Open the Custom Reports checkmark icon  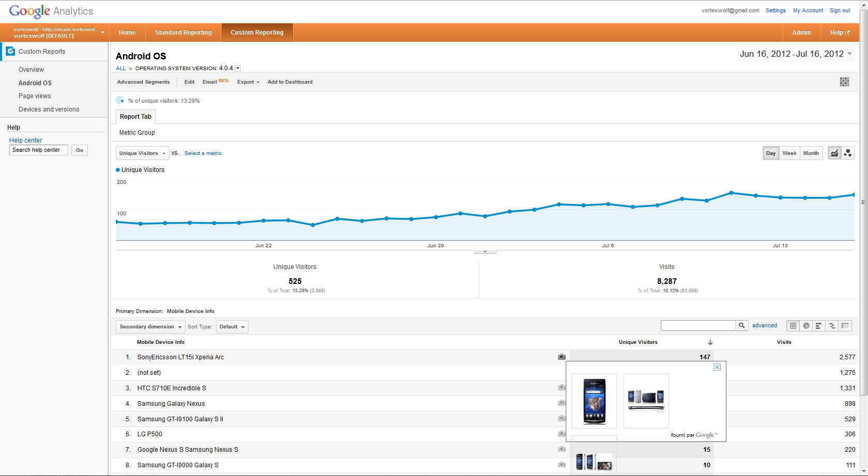tap(10, 51)
